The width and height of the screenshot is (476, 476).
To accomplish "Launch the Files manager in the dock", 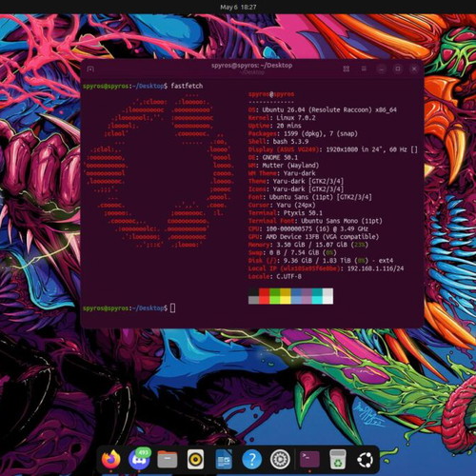I will click(x=168, y=459).
